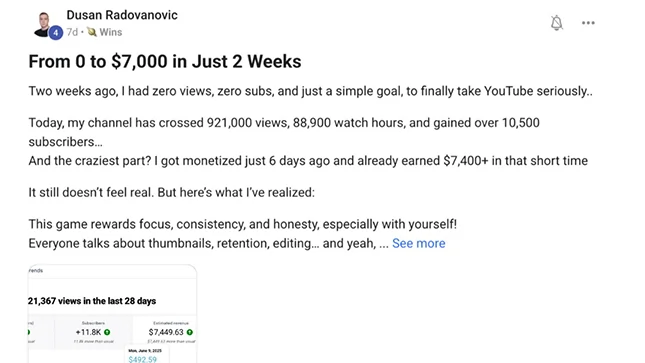This screenshot has height=363, width=645.
Task: Click the Subscribers +11.8K stat card
Action: click(93, 332)
